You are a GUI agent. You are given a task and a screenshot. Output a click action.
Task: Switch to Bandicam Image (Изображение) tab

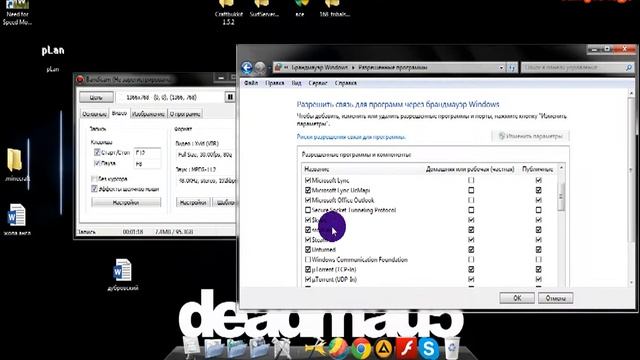[x=148, y=114]
